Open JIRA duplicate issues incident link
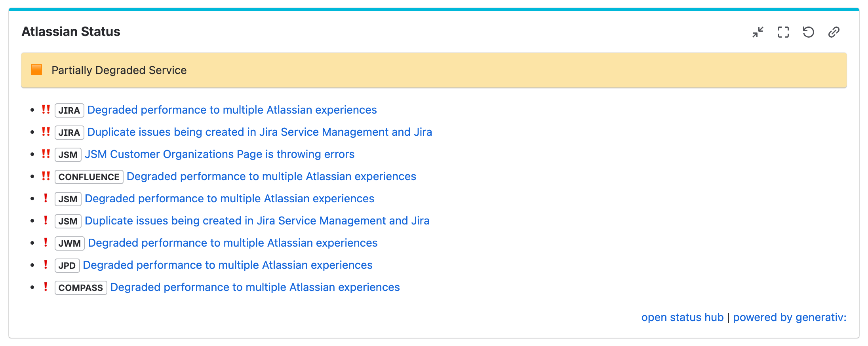 [x=259, y=132]
